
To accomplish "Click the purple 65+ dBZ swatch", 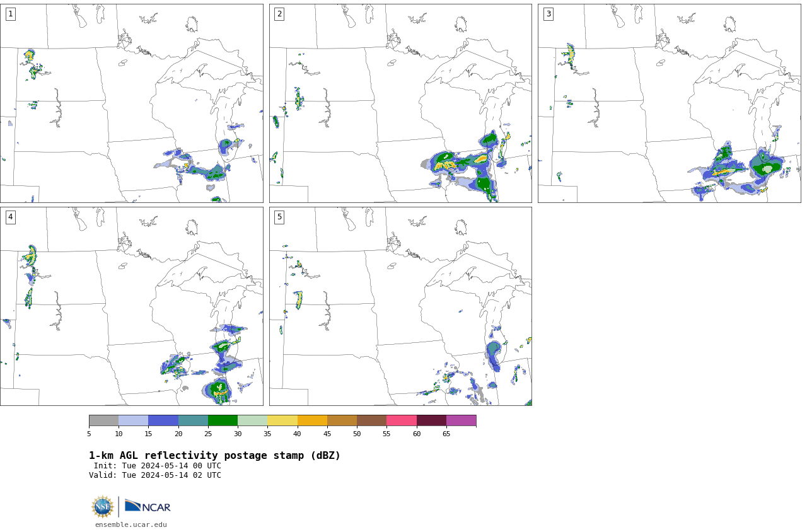I will point(461,420).
